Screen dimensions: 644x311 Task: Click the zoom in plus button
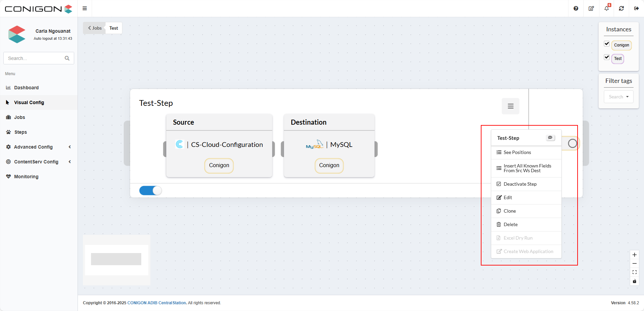[635, 255]
